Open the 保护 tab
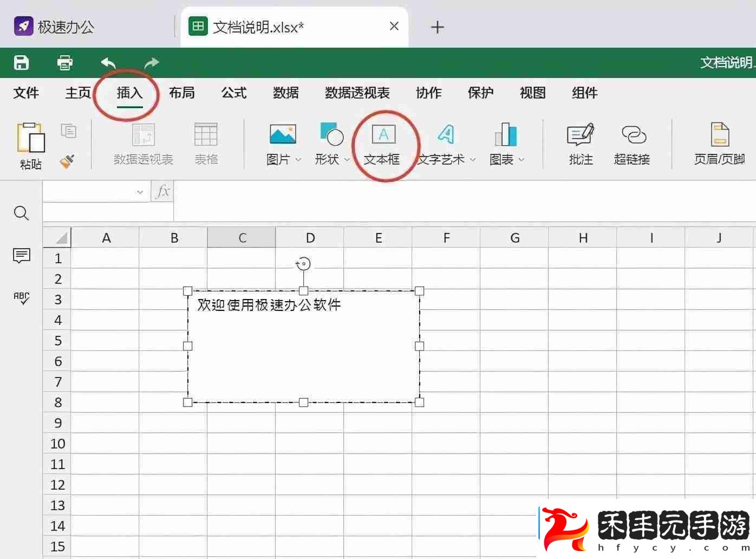The image size is (756, 559). [x=481, y=93]
